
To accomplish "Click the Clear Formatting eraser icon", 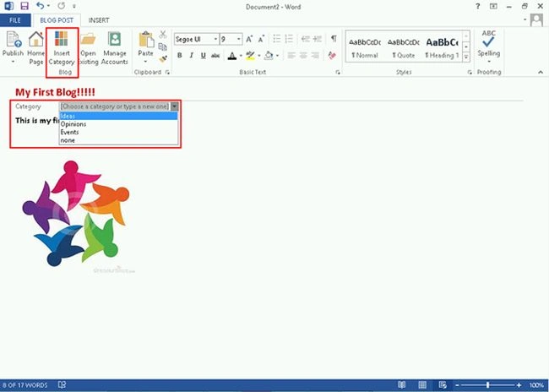I will coord(332,55).
